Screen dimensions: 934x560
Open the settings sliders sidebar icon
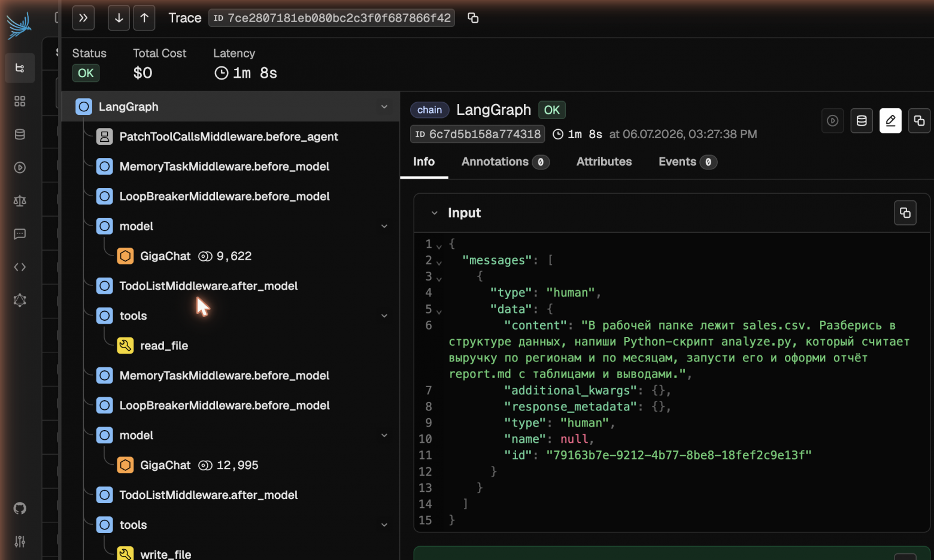[20, 541]
